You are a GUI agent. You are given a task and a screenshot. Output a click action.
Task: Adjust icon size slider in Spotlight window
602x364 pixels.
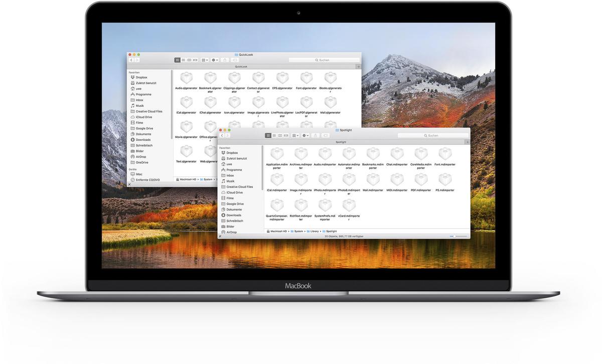(459, 236)
